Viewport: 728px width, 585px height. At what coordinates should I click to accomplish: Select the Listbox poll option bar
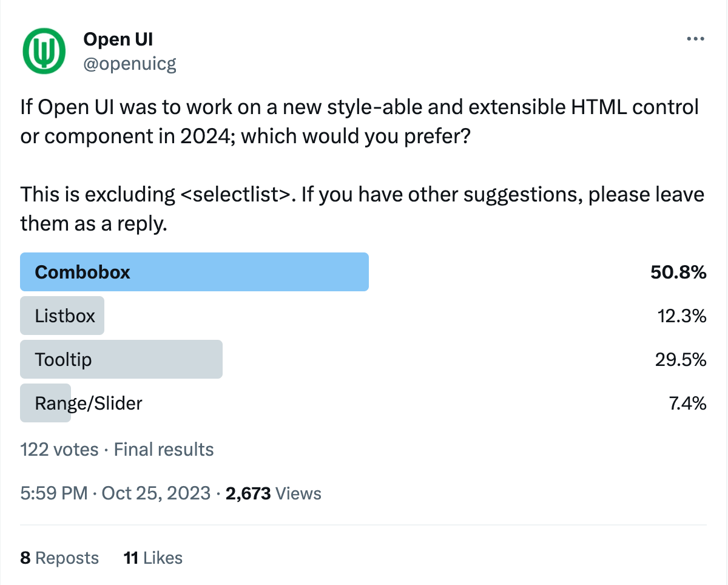coord(62,316)
